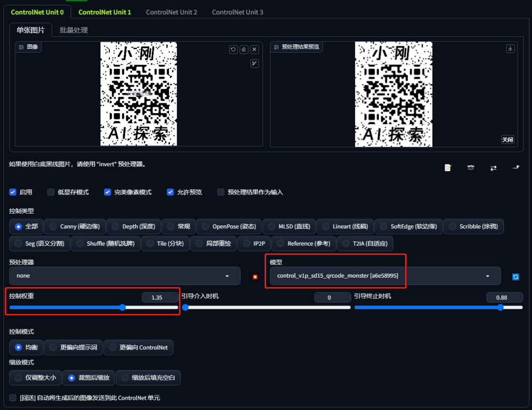The width and height of the screenshot is (532, 410).
Task: Undo changes on the input image
Action: [233, 50]
